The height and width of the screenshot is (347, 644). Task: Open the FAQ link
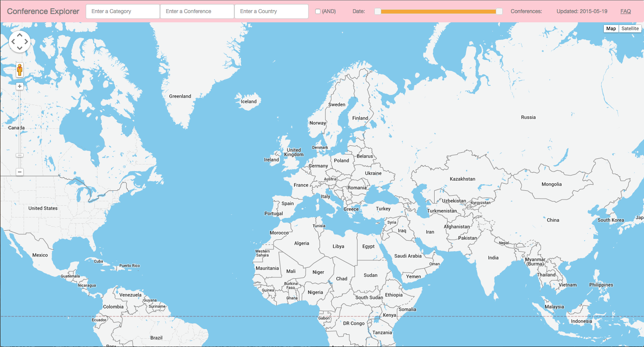pyautogui.click(x=625, y=11)
